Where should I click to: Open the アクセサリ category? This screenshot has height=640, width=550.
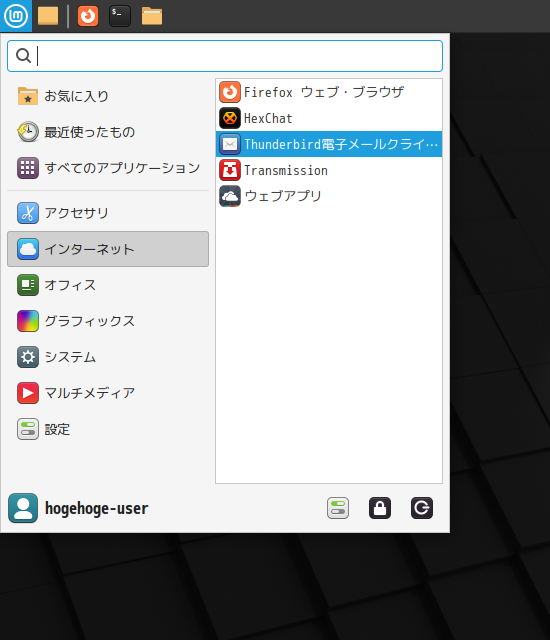click(x=108, y=213)
